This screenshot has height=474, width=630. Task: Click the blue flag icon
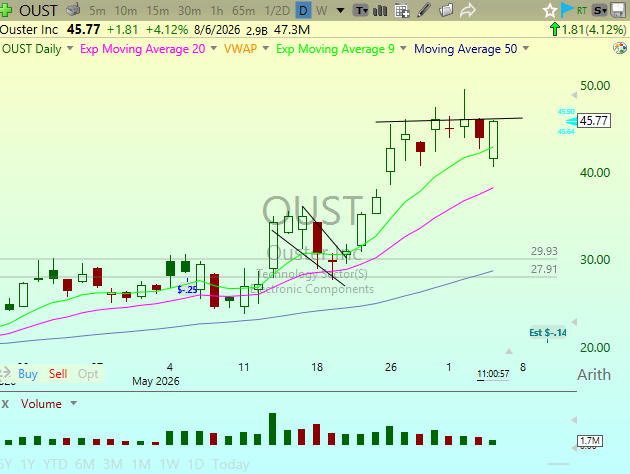tap(567, 10)
